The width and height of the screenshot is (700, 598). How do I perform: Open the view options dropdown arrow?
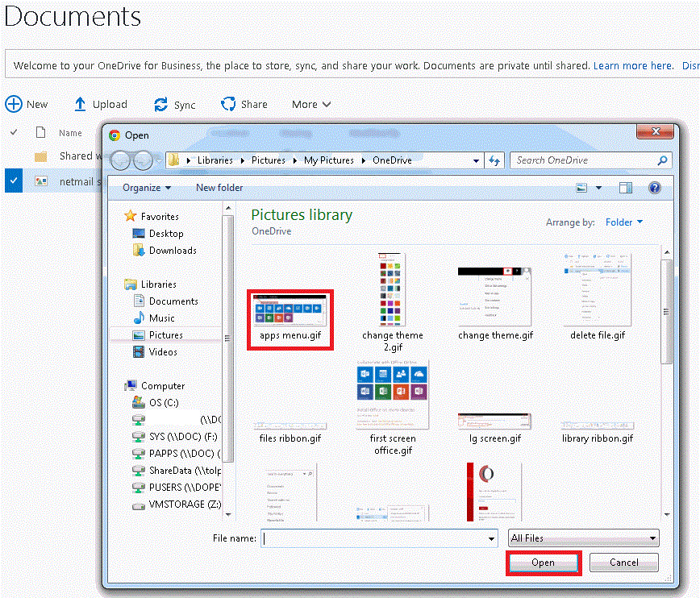point(598,188)
